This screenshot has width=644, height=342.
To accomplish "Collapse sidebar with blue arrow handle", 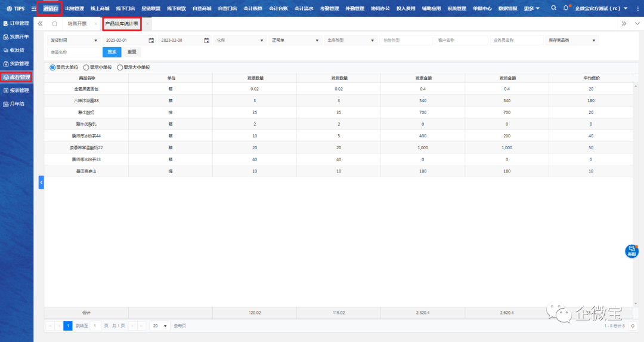I will point(41,183).
